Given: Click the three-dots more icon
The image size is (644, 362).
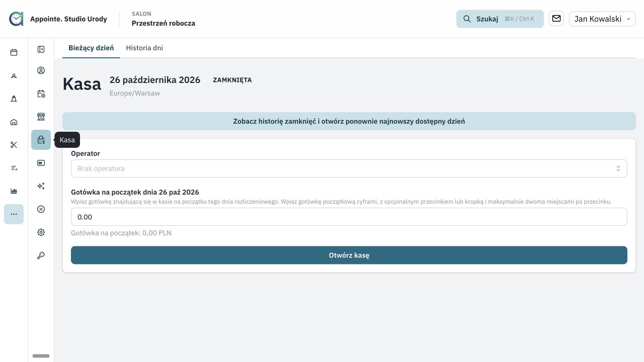Looking at the screenshot, I should (14, 214).
